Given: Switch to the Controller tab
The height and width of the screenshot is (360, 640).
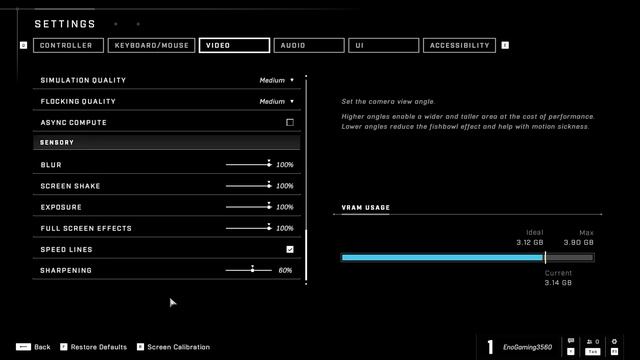Looking at the screenshot, I should pos(68,45).
